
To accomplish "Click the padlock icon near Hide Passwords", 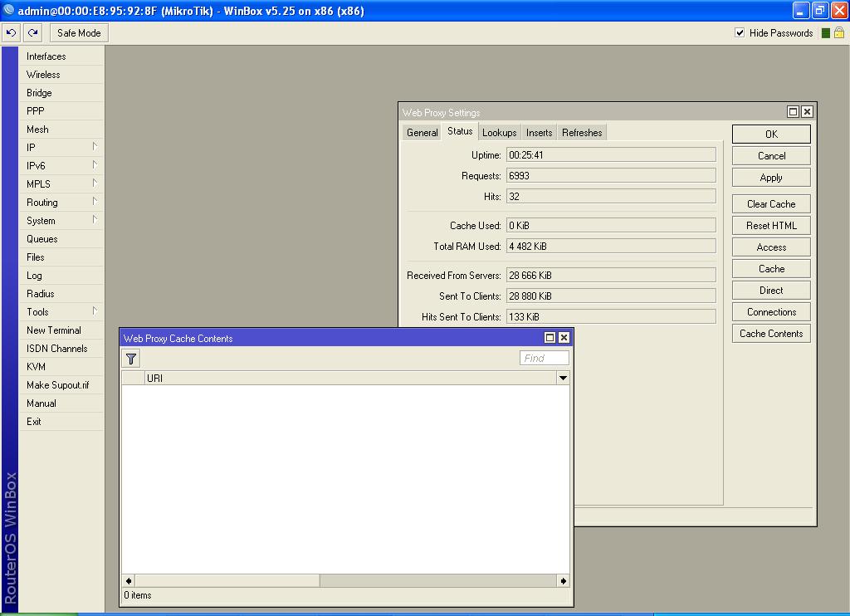I will pos(838,33).
